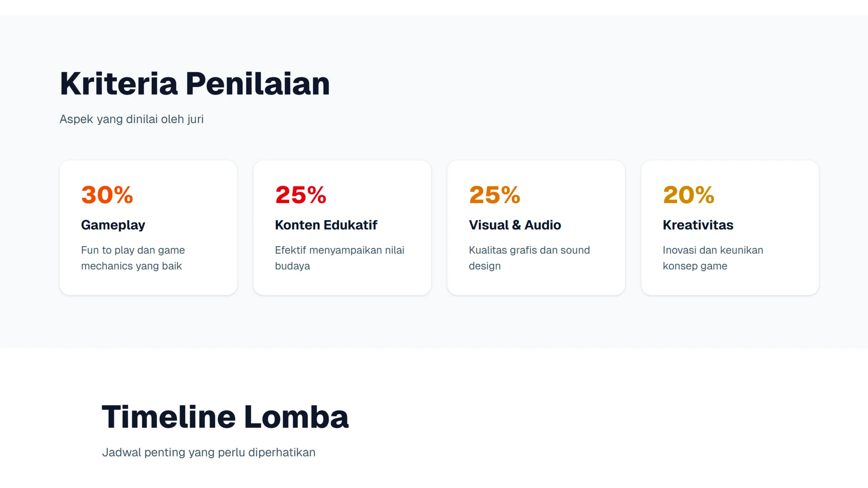Click the Kriteria Penilaian heading
Screen dimensions: 868x488
(195, 84)
